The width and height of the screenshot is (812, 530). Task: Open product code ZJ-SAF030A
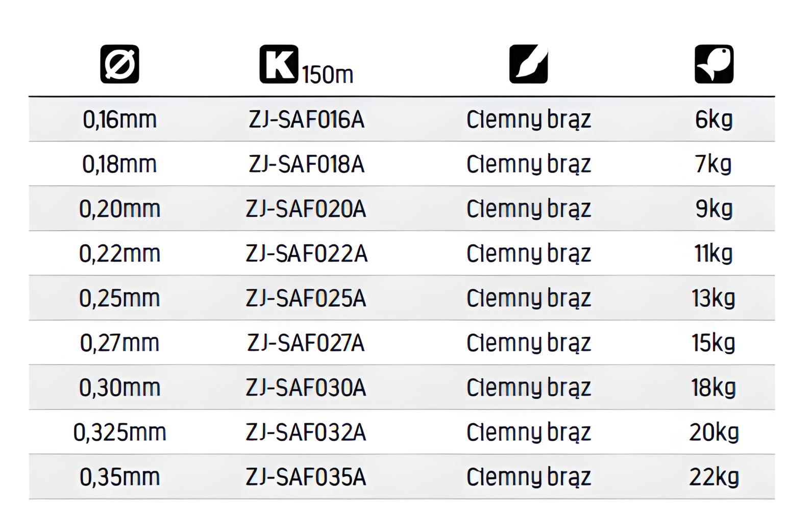[306, 388]
